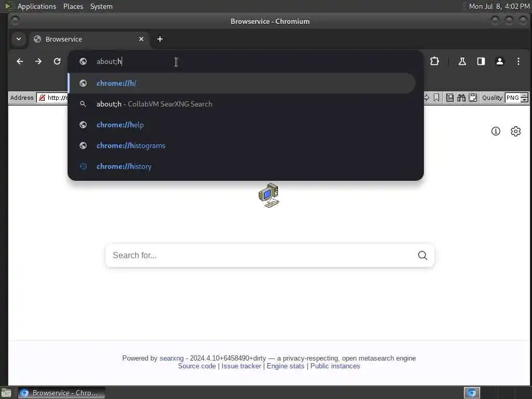Open the Places menu
The height and width of the screenshot is (399, 532).
(x=73, y=6)
